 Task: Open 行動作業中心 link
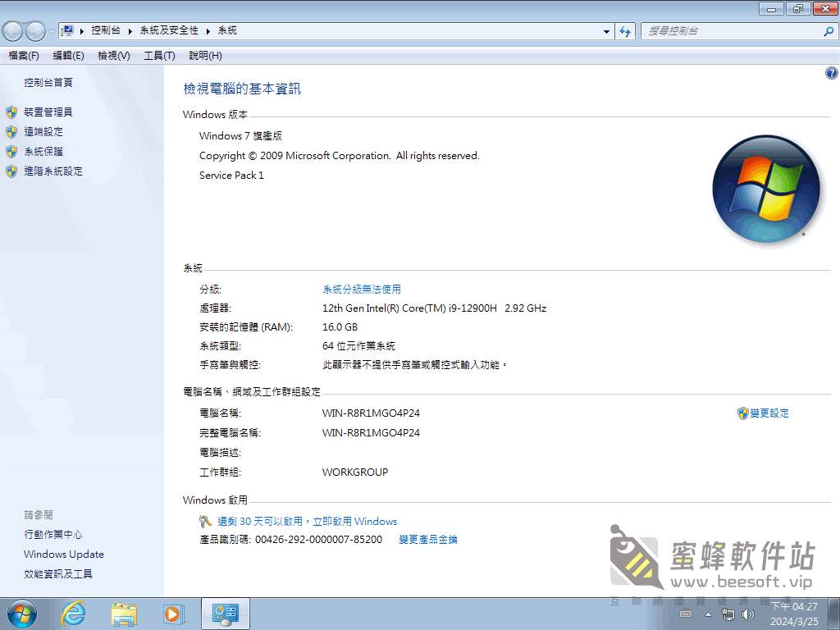[53, 535]
